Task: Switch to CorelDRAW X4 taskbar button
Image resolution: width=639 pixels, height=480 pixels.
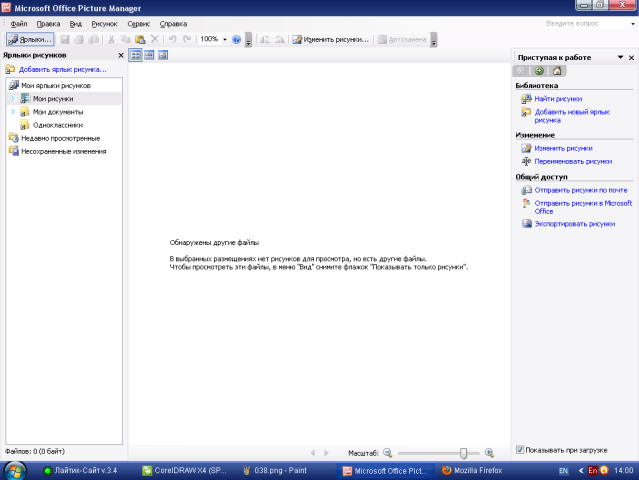Action: pyautogui.click(x=184, y=471)
